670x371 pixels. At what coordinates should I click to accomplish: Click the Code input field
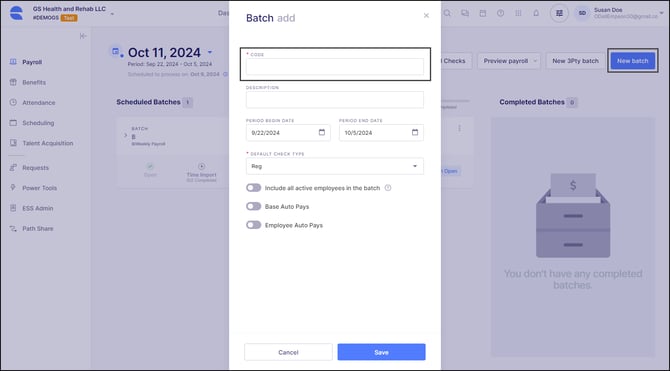(x=335, y=67)
